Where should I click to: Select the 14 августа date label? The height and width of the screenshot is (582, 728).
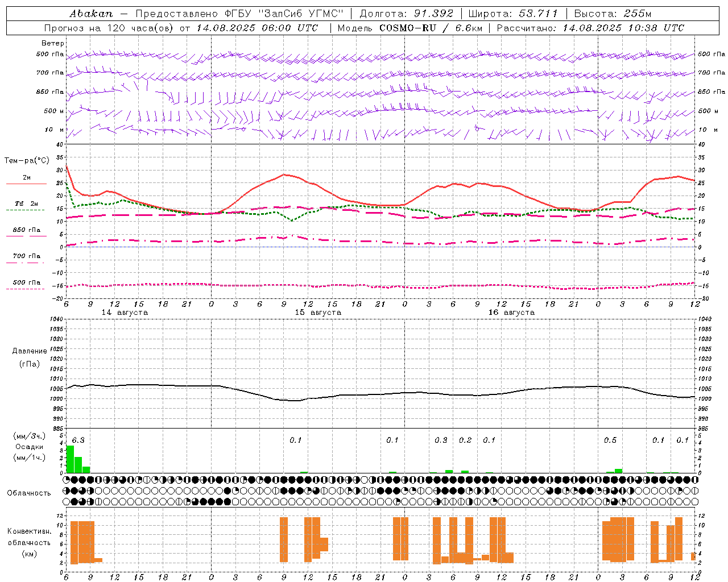[125, 313]
